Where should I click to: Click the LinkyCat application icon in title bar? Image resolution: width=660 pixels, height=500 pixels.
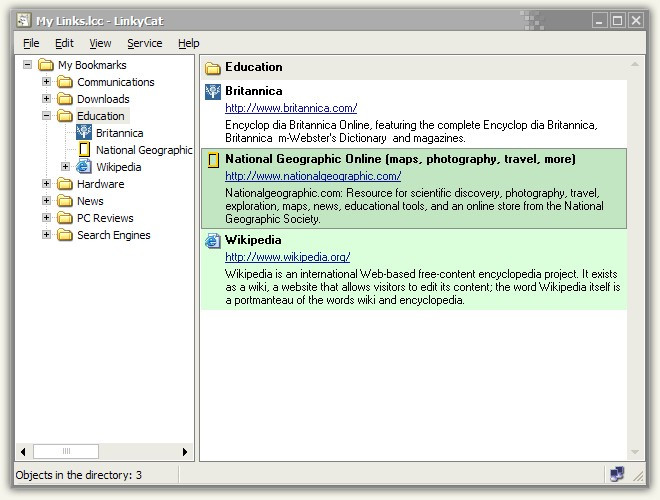[24, 20]
